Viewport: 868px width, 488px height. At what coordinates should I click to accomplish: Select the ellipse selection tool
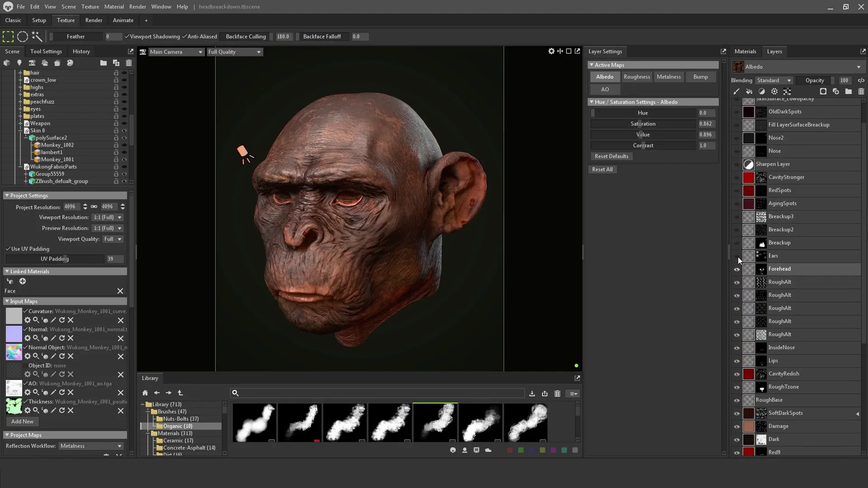[x=23, y=37]
